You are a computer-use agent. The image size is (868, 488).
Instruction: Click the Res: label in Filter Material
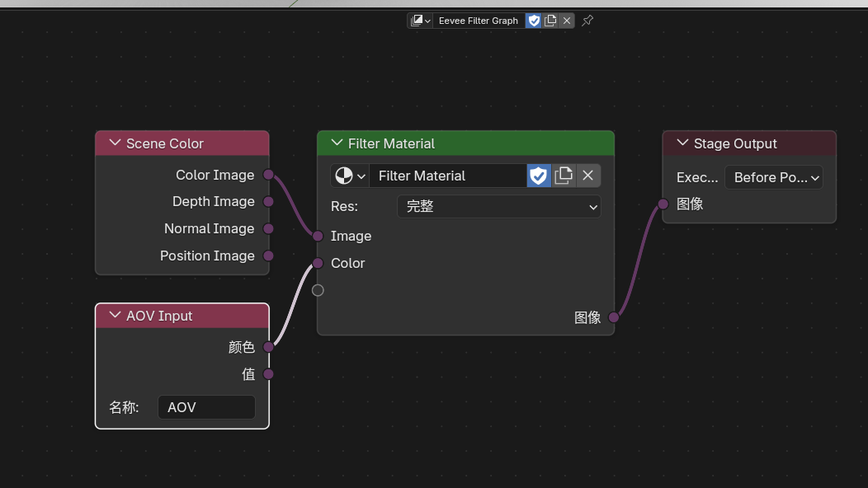point(344,206)
